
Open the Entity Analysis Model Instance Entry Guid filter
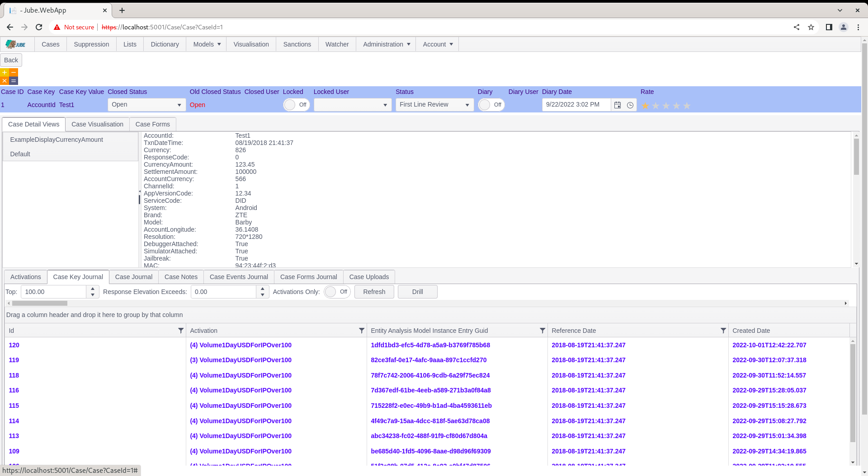click(542, 331)
